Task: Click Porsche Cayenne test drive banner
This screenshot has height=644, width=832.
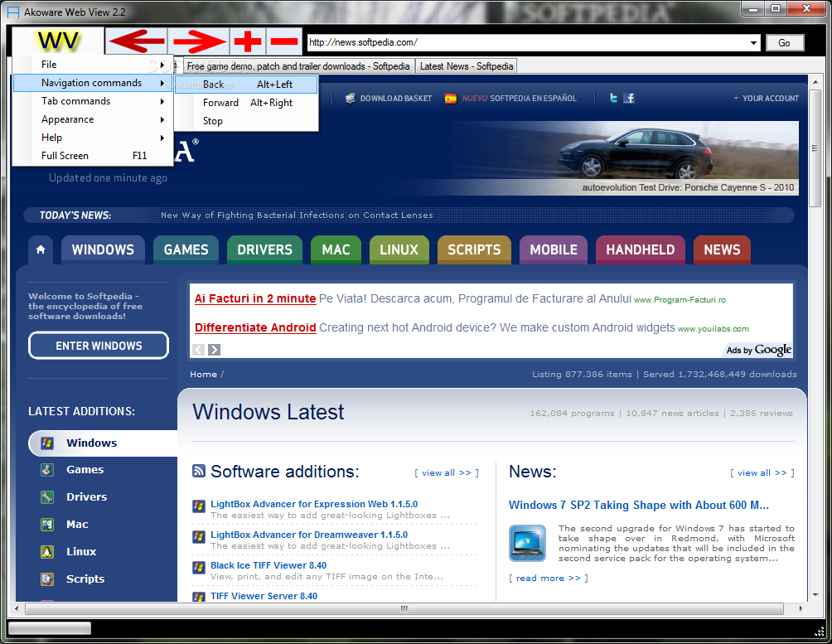Action: (624, 158)
